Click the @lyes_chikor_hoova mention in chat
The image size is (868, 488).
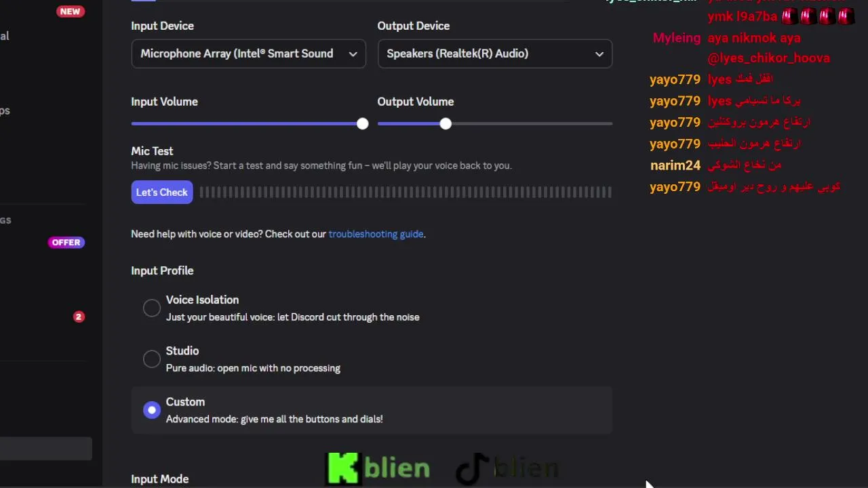[x=768, y=58]
